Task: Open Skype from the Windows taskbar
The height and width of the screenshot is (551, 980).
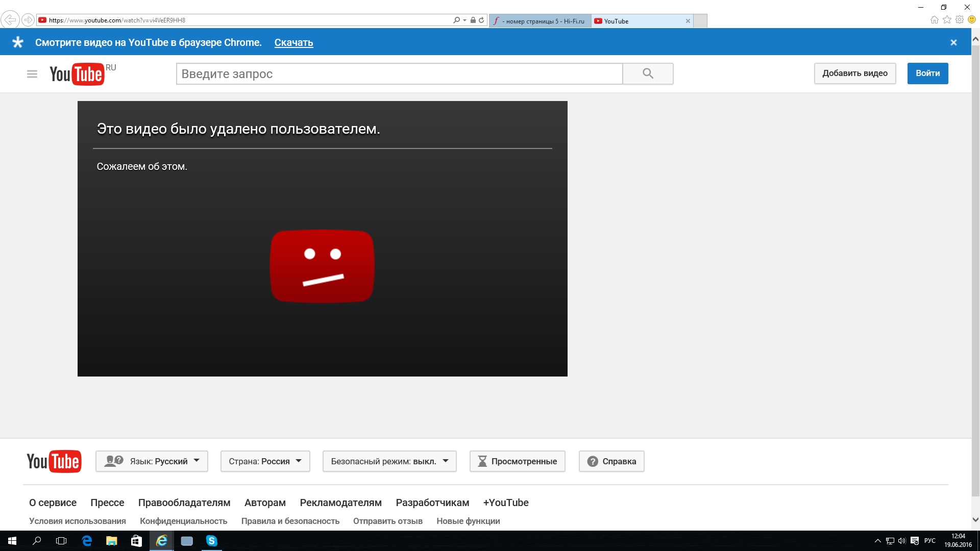Action: pos(211,541)
